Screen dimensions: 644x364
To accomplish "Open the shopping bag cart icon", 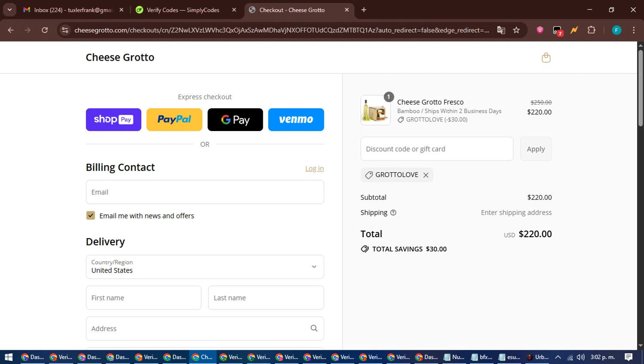I will point(546,58).
